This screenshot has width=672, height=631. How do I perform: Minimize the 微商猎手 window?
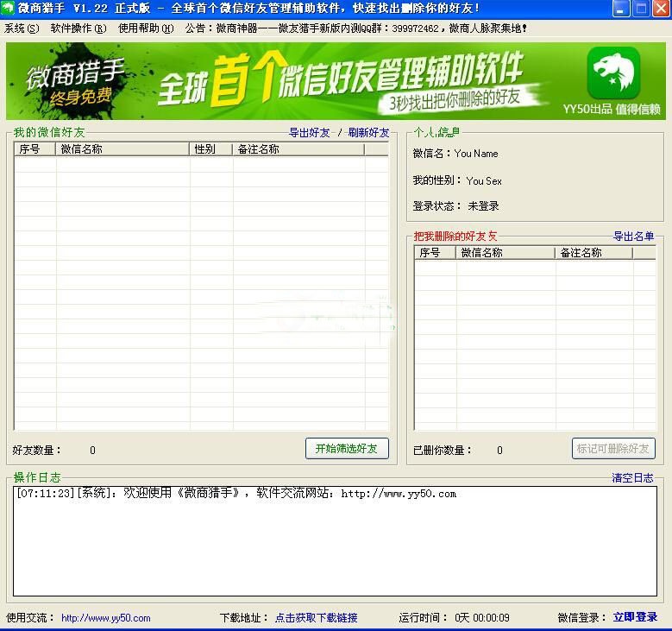[x=620, y=8]
